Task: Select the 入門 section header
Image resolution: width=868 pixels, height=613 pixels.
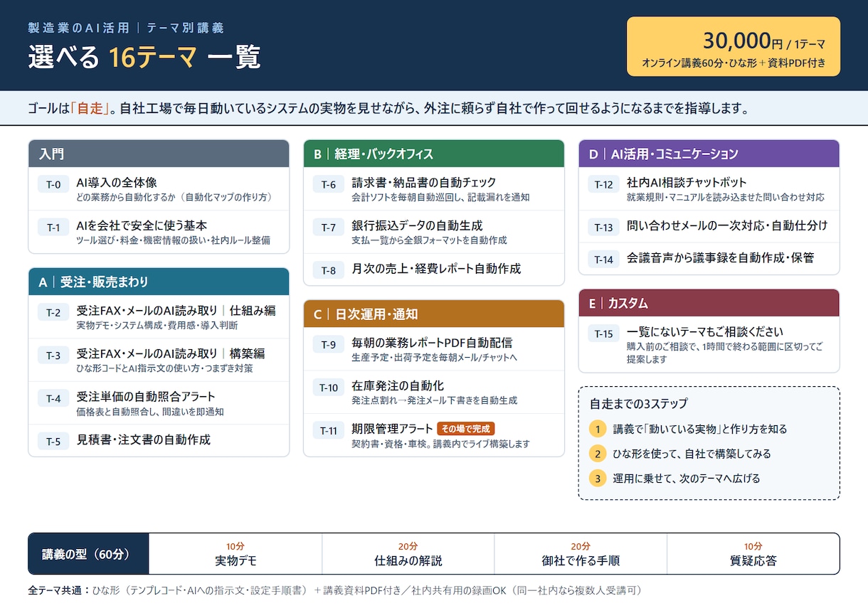Action: 159,154
